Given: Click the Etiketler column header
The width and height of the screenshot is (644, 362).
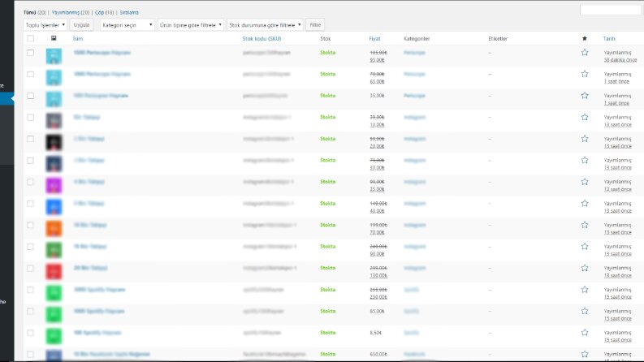Looking at the screenshot, I should pos(498,39).
